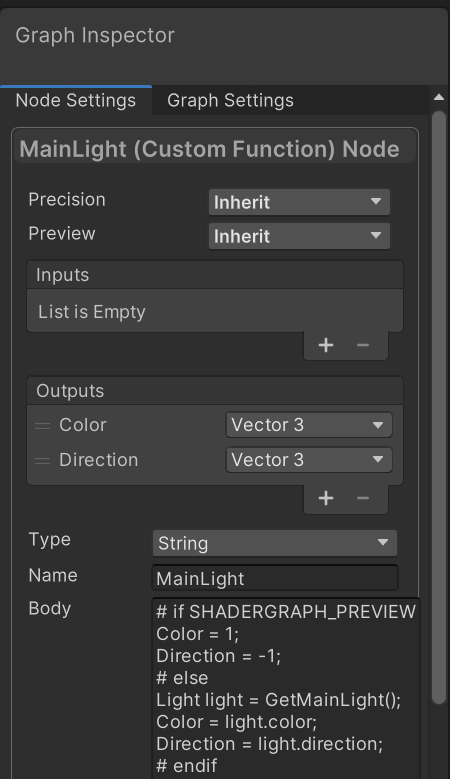Viewport: 450px width, 779px height.
Task: Select the Color output row
Action: (215, 425)
